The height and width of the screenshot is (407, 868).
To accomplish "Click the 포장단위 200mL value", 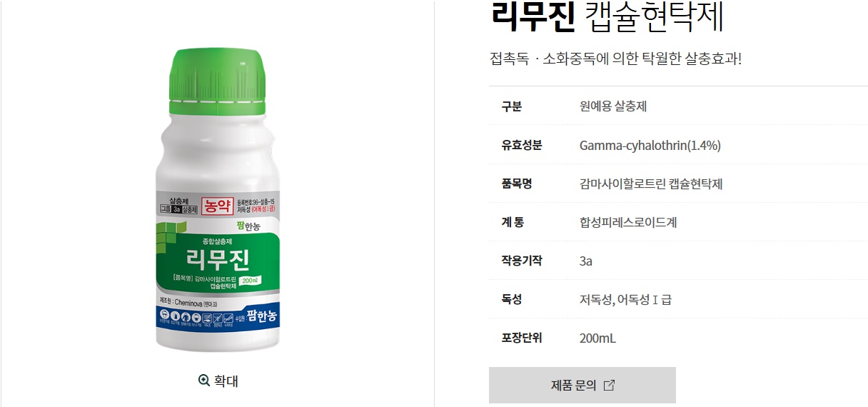I will coord(597,338).
